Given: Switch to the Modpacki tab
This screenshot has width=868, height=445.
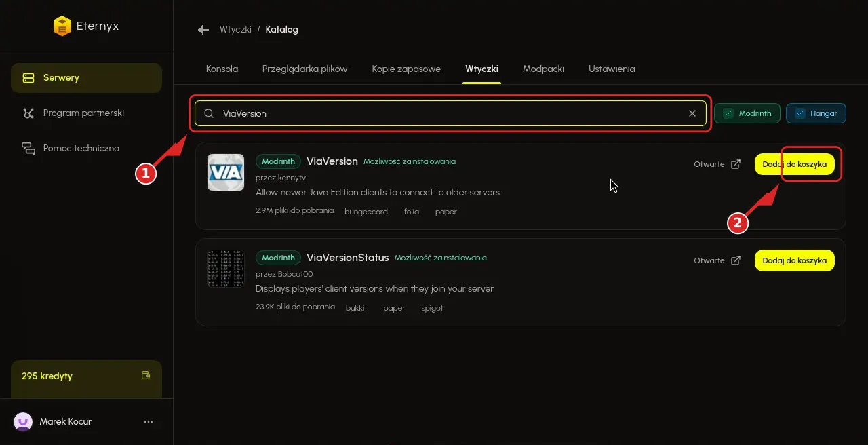Looking at the screenshot, I should coord(543,69).
